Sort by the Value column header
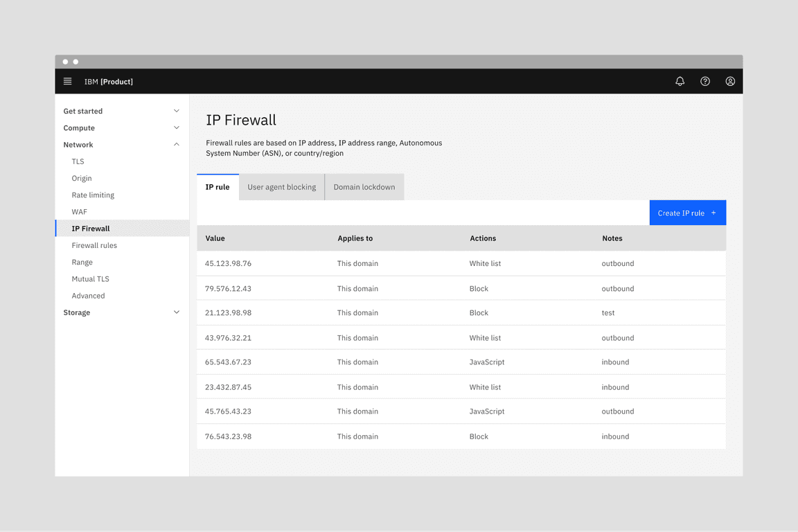 (215, 238)
